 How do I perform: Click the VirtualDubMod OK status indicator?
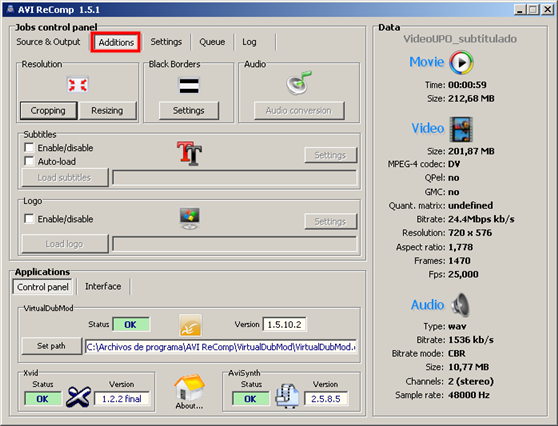click(131, 325)
